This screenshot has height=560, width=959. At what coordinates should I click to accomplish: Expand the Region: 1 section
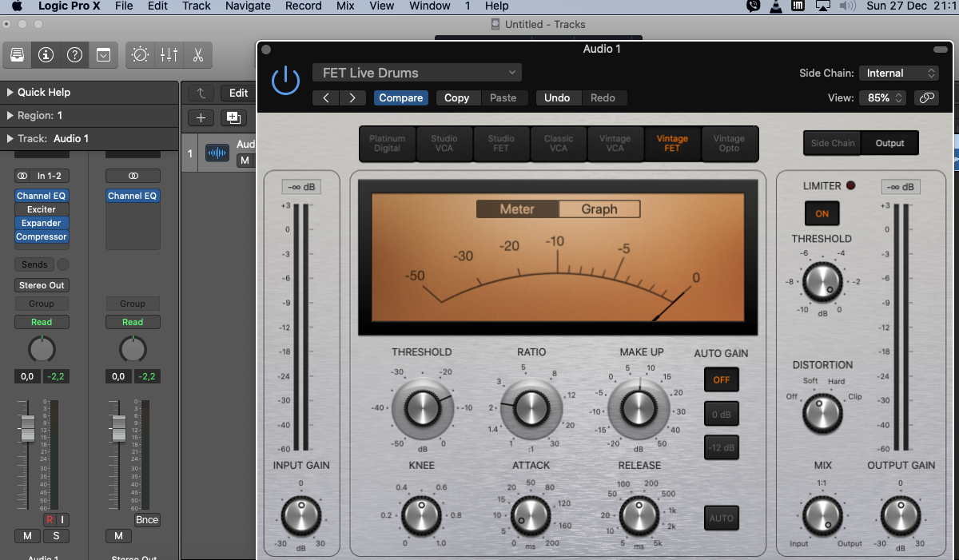pyautogui.click(x=11, y=115)
